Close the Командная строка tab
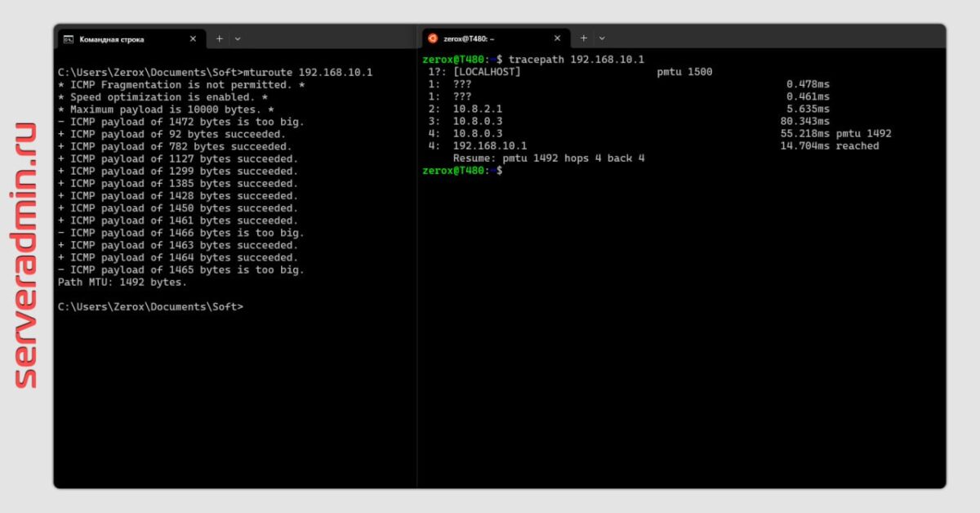 193,38
